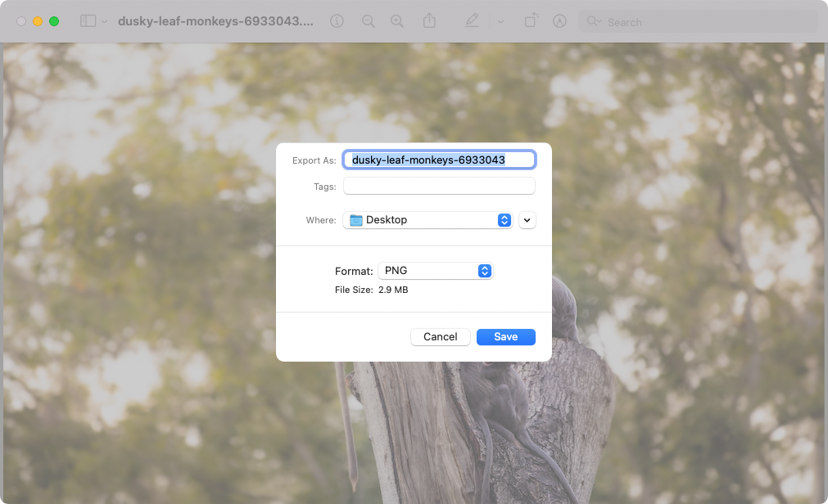Open the Format dropdown set to PNG
Image resolution: width=828 pixels, height=504 pixels.
point(436,271)
